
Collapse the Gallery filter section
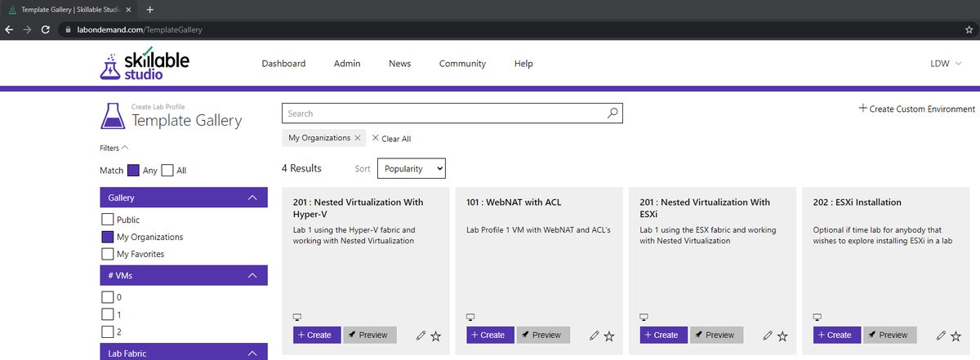tap(252, 198)
